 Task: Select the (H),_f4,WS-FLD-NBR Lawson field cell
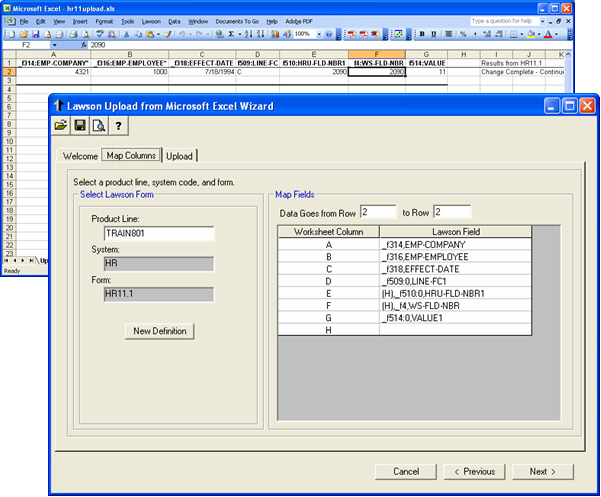(455, 306)
